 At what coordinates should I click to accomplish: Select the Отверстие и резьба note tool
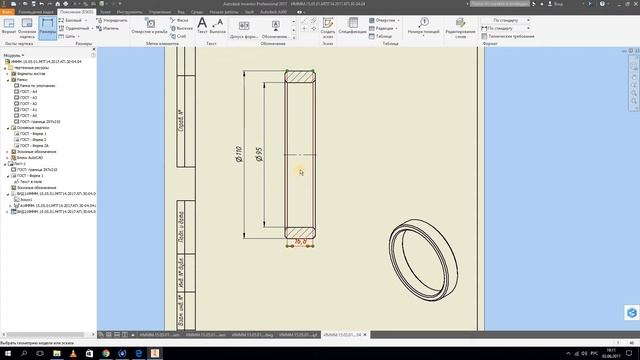coord(149,26)
